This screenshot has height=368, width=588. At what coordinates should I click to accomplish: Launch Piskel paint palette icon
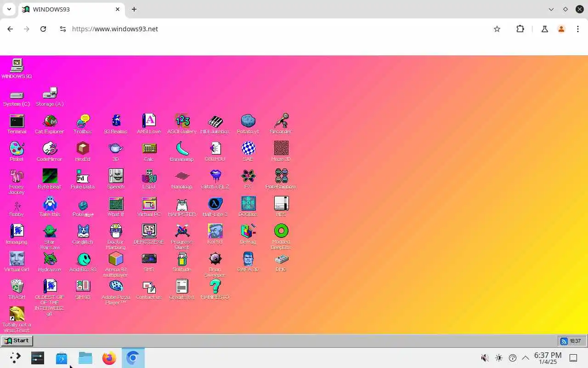17,152
